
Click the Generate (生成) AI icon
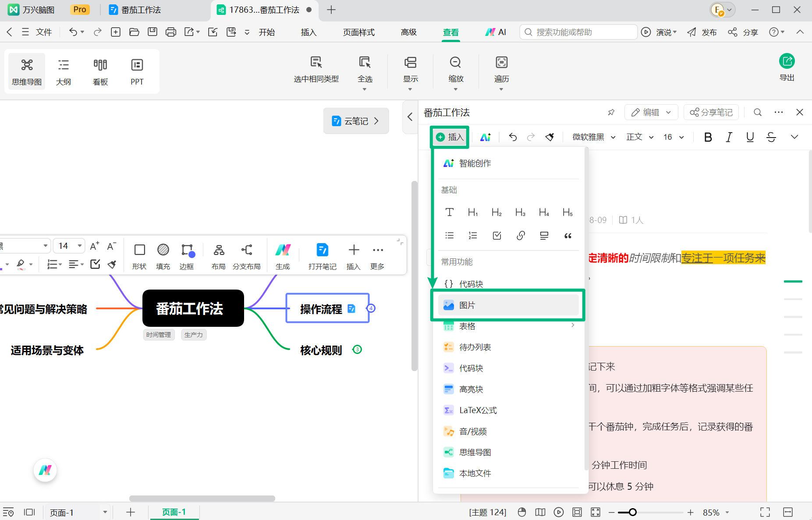(x=283, y=256)
